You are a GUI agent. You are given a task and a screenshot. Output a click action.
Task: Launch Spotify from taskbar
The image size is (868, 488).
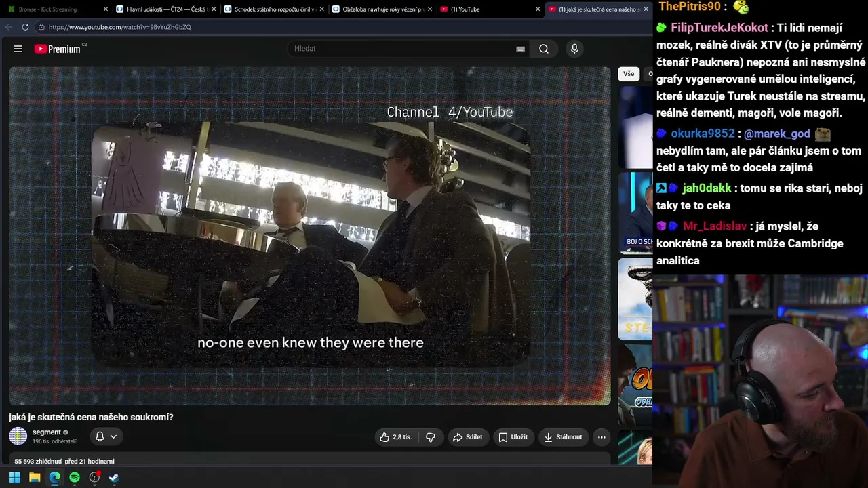pyautogui.click(x=75, y=477)
